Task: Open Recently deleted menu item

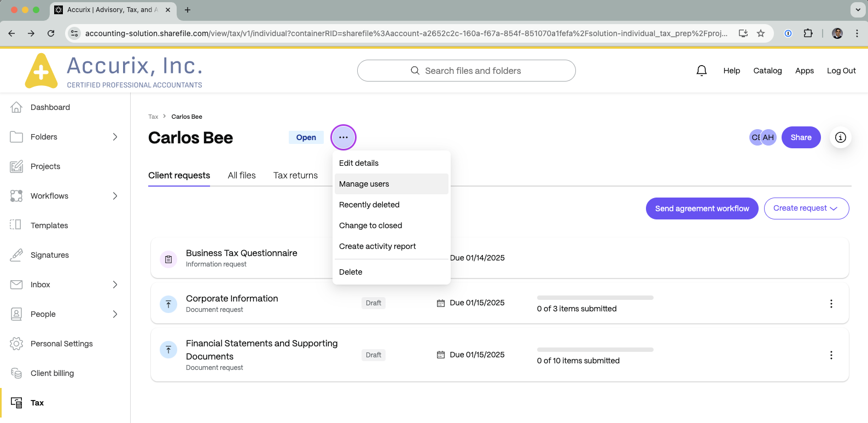Action: [392, 205]
